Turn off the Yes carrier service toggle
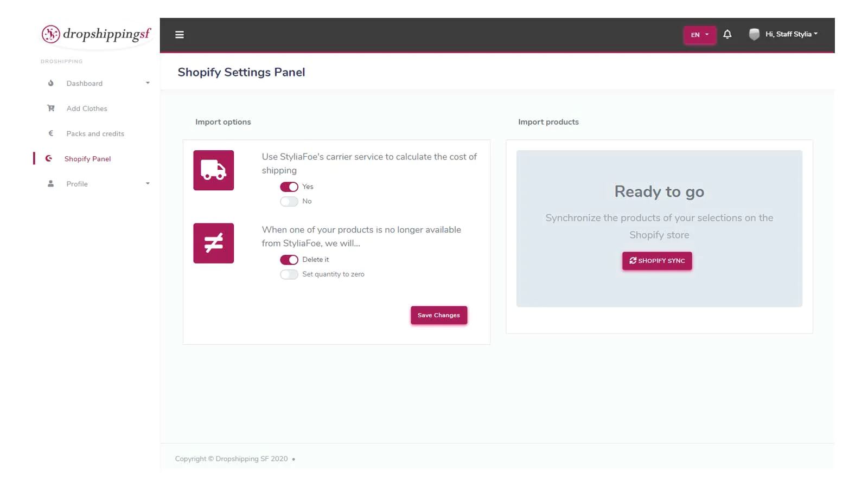 click(289, 187)
